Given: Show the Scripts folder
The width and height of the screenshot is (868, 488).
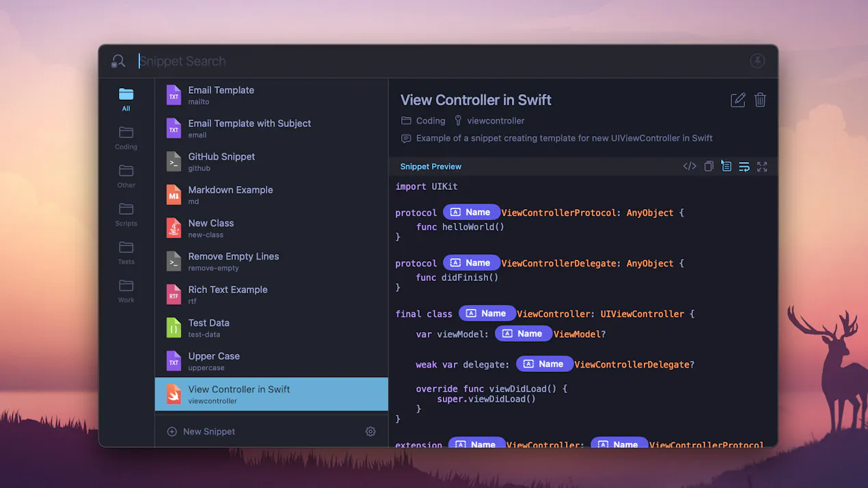Looking at the screenshot, I should click(x=126, y=214).
